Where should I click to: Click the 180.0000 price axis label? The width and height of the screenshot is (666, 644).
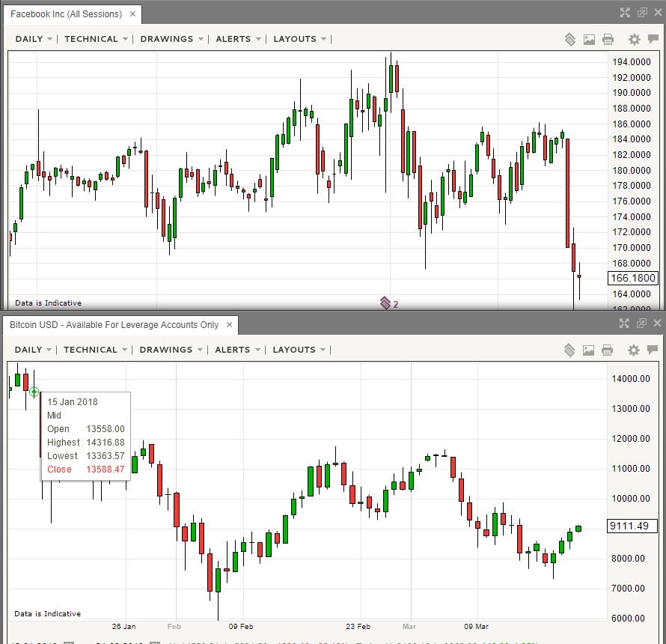[x=631, y=171]
